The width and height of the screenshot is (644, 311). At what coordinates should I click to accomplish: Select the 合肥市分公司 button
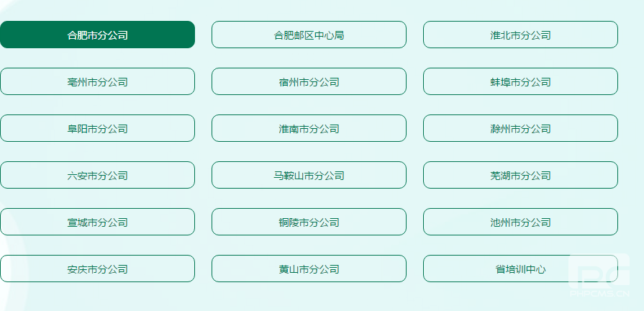pos(97,35)
